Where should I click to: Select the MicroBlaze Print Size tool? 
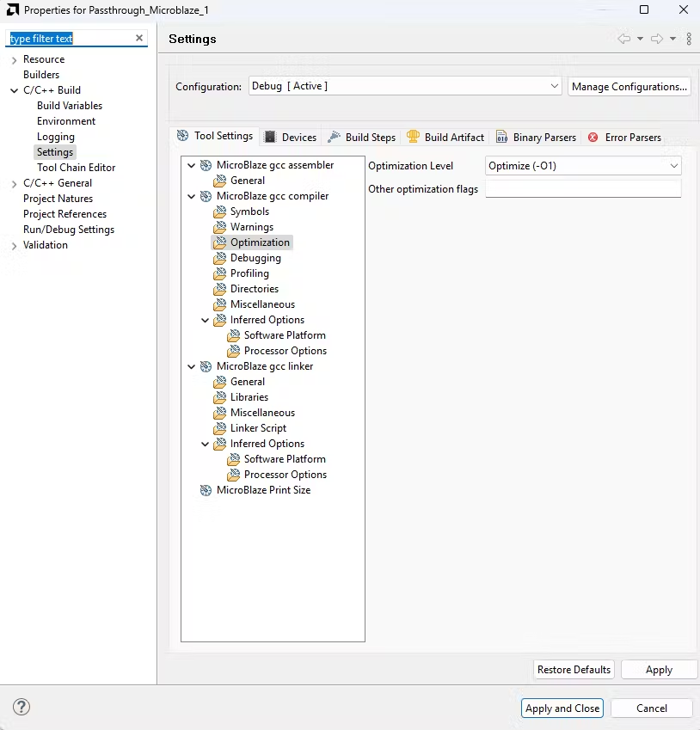(x=263, y=490)
